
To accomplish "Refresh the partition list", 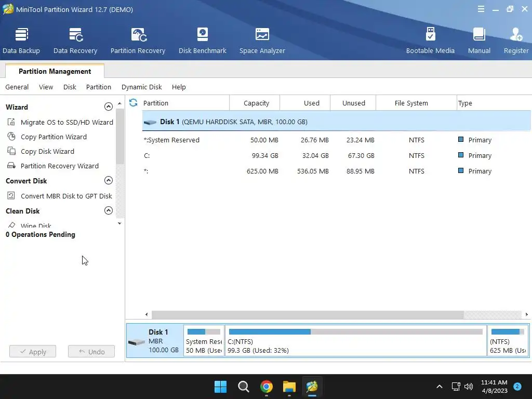I will pyautogui.click(x=134, y=102).
